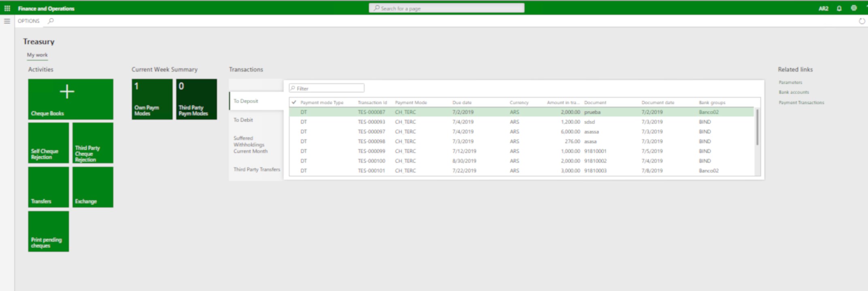Screen dimensions: 868x291
Task: Sort by Due date column header
Action: coord(462,103)
